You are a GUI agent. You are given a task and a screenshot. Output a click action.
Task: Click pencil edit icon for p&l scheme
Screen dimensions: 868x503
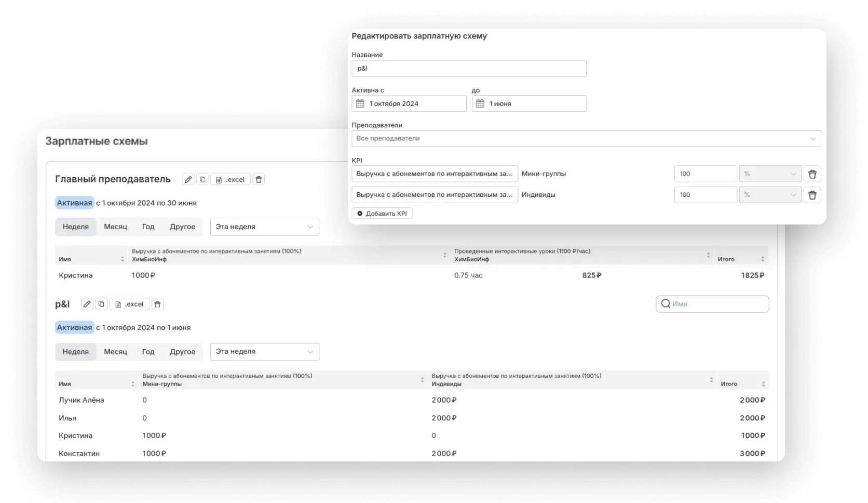[x=87, y=304]
